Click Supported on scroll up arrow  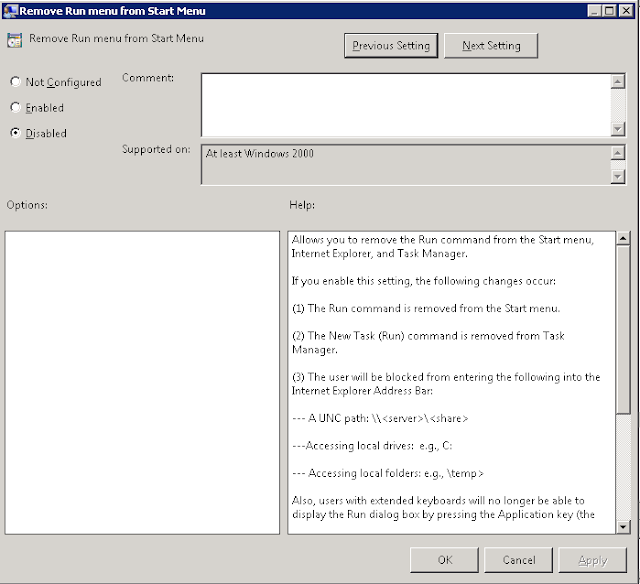(618, 153)
